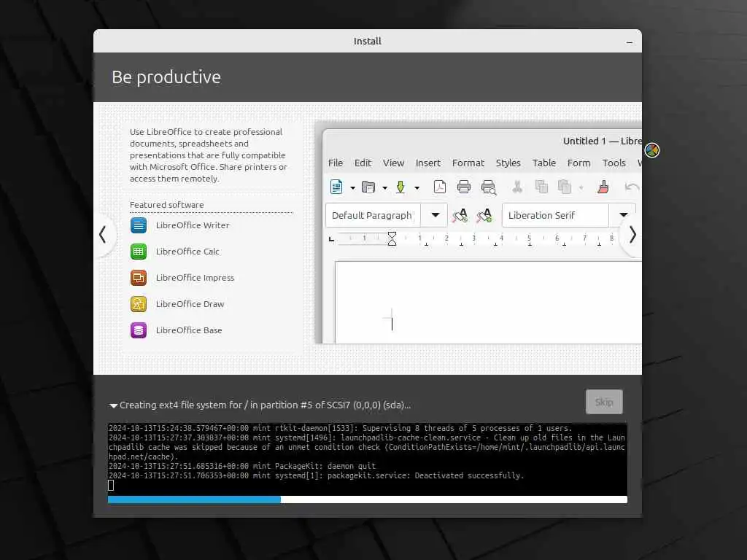Screen dimensions: 747x560
Task: Click the LibreOffice Base label
Action: [x=189, y=330]
